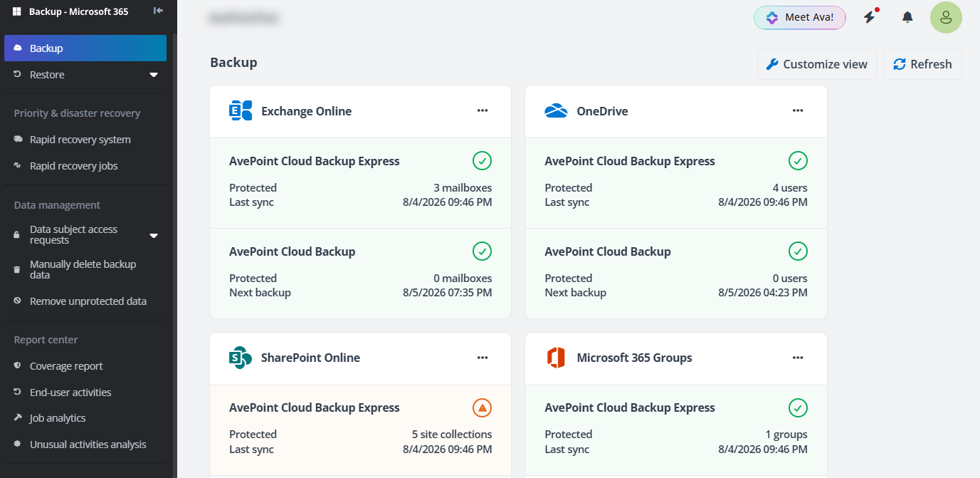980x478 pixels.
Task: Click next backup time '8/5/2026 07:35 PM'
Action: (447, 293)
